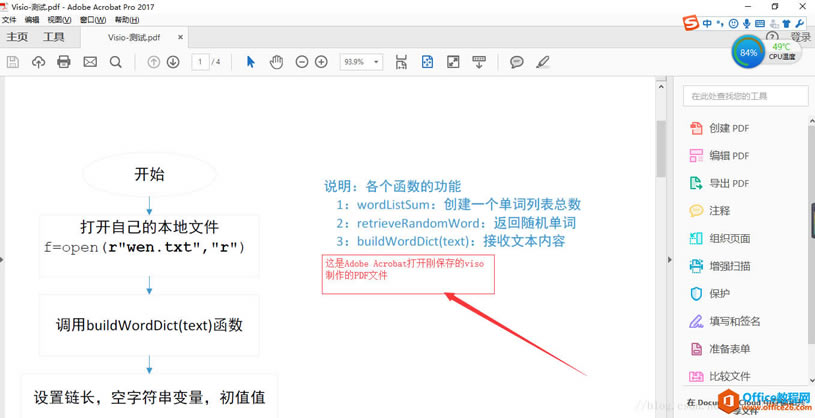
Task: Click the wordListSum description line
Action: 458,204
